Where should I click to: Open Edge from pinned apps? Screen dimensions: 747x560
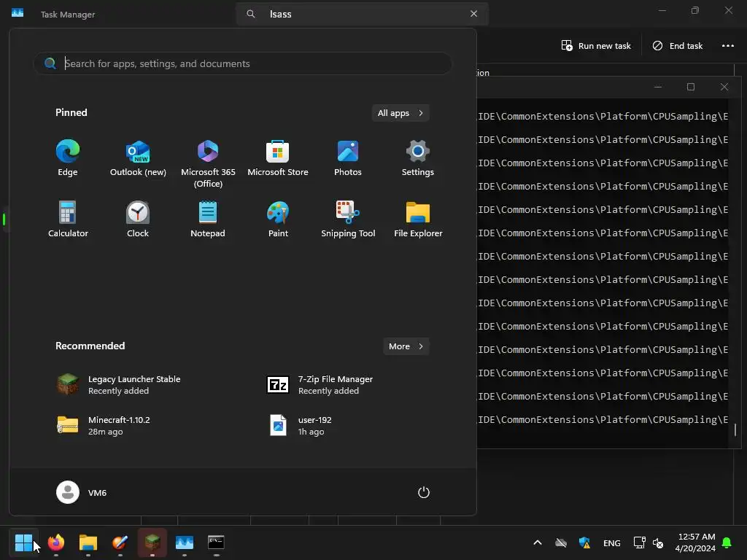coord(68,158)
